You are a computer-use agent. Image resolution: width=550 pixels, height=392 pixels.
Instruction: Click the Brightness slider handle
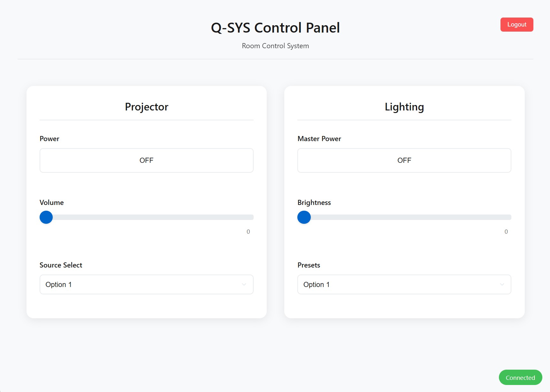coord(304,217)
